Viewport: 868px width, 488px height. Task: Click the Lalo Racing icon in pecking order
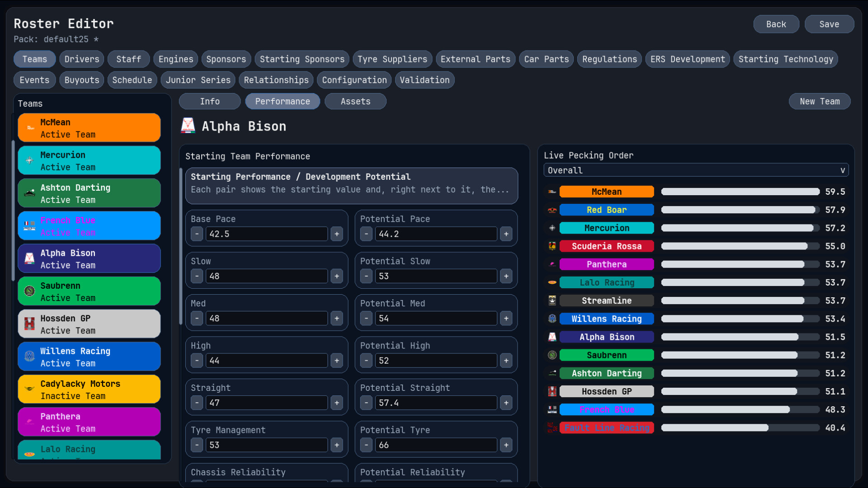[552, 282]
